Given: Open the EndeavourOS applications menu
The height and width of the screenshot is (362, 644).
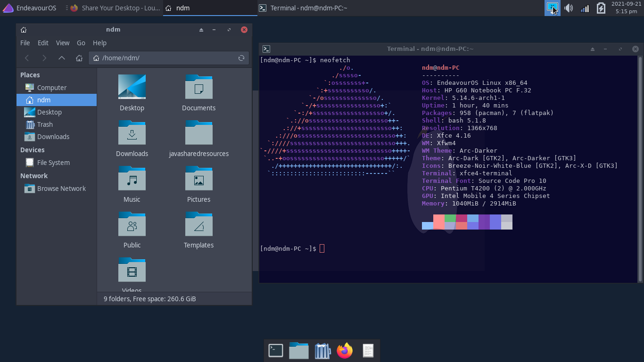Looking at the screenshot, I should [x=29, y=8].
